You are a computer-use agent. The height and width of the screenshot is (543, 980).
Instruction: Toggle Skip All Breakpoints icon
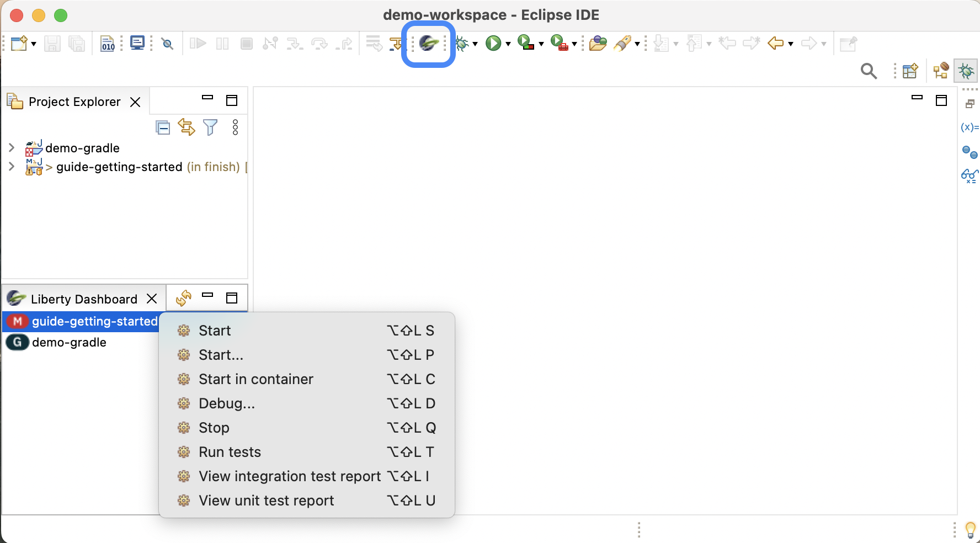click(x=168, y=44)
